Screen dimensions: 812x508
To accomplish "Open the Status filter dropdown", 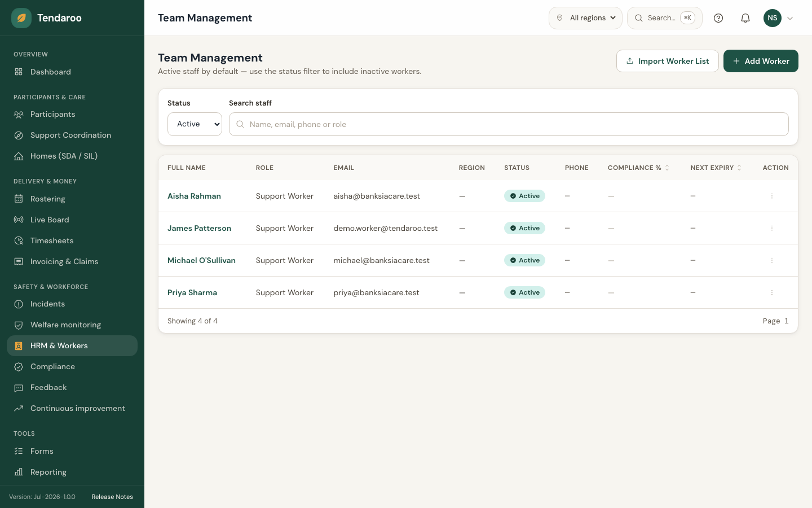I will tap(195, 124).
